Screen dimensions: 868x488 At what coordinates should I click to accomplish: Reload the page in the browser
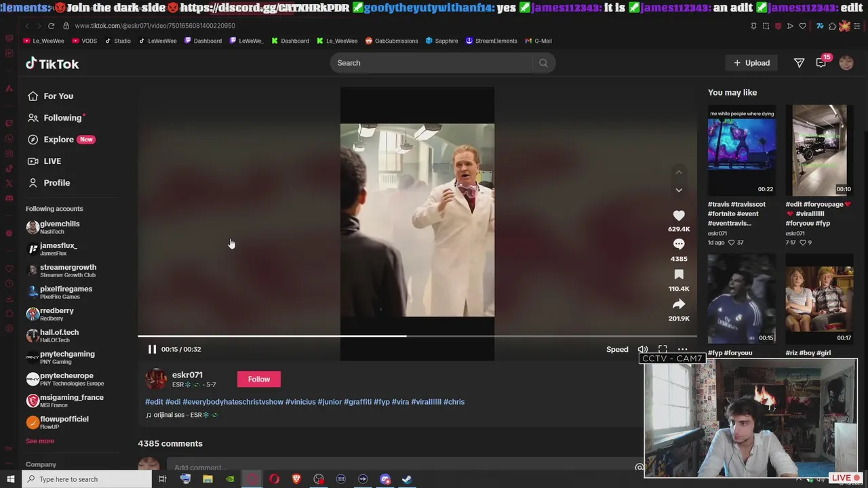point(51,26)
